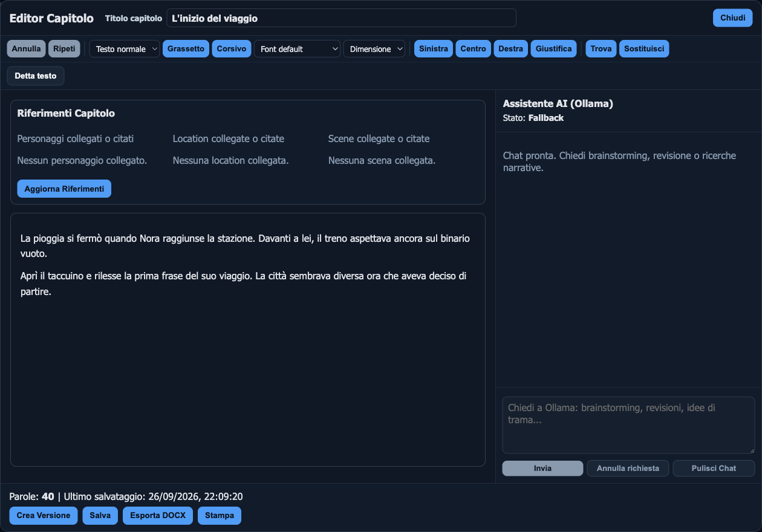The height and width of the screenshot is (532, 762).
Task: Place cursor in the chapter text area
Action: [248, 340]
